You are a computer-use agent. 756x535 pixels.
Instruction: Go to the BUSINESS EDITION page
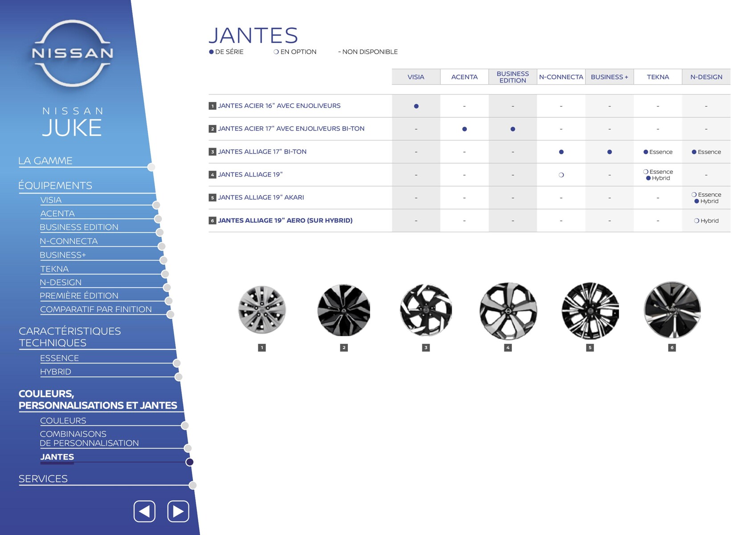[x=79, y=227]
